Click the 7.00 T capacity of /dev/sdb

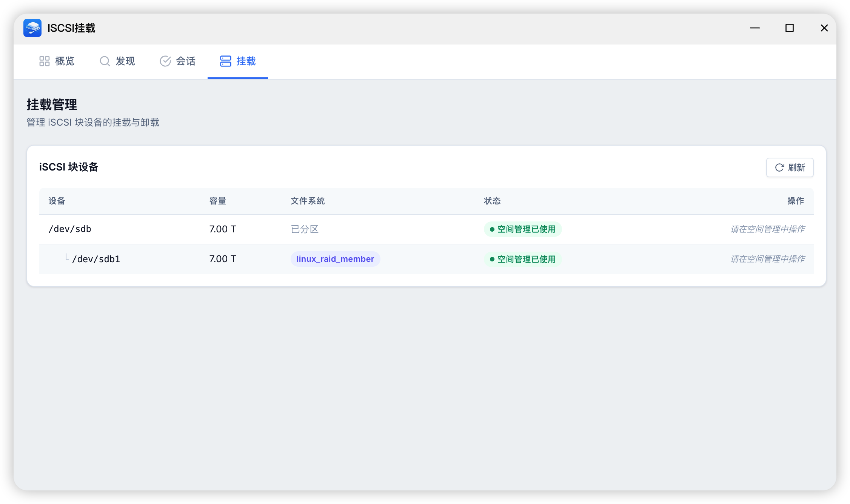[x=223, y=229]
